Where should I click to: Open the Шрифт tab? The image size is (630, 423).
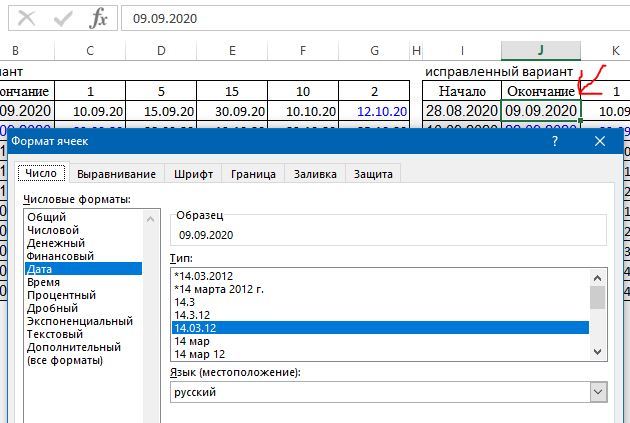pyautogui.click(x=193, y=174)
